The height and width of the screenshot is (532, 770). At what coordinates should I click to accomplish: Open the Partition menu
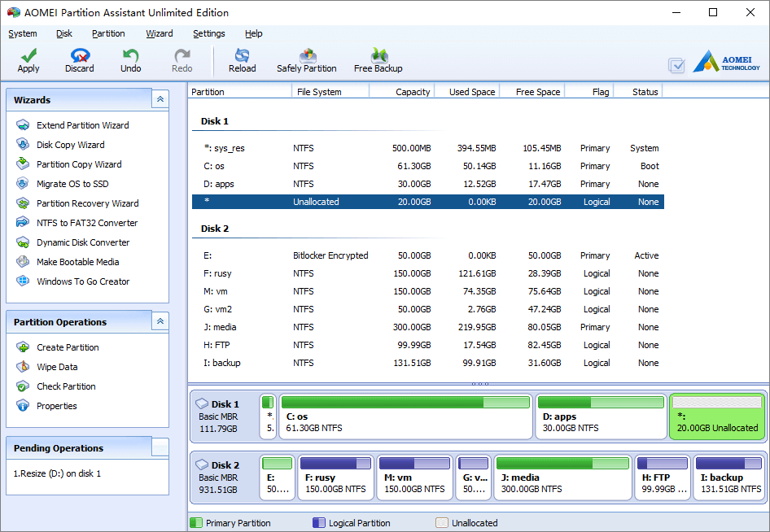tap(108, 33)
